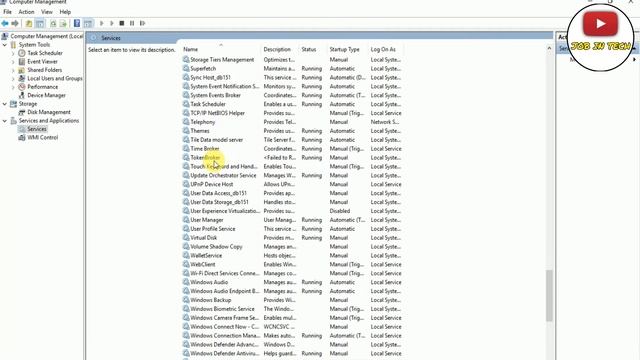The image size is (640, 360).
Task: Click the Pause Service toolbar icon
Action: pyautogui.click(x=132, y=23)
